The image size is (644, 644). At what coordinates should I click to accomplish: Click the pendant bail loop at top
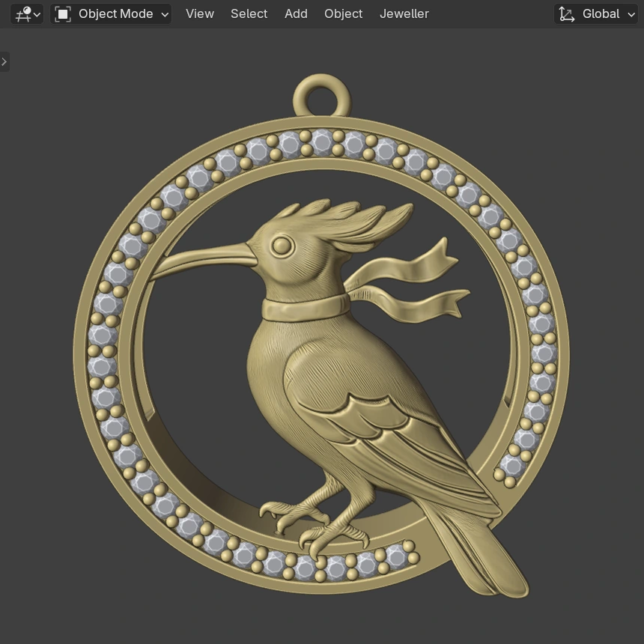pyautogui.click(x=322, y=97)
